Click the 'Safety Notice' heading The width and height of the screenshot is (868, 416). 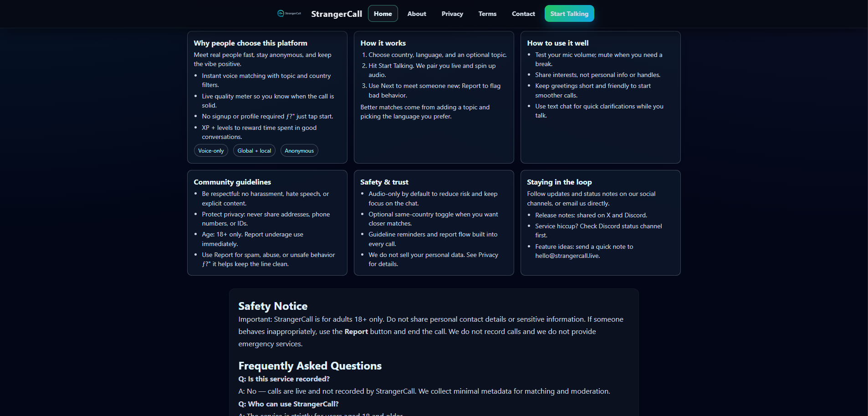pos(273,306)
